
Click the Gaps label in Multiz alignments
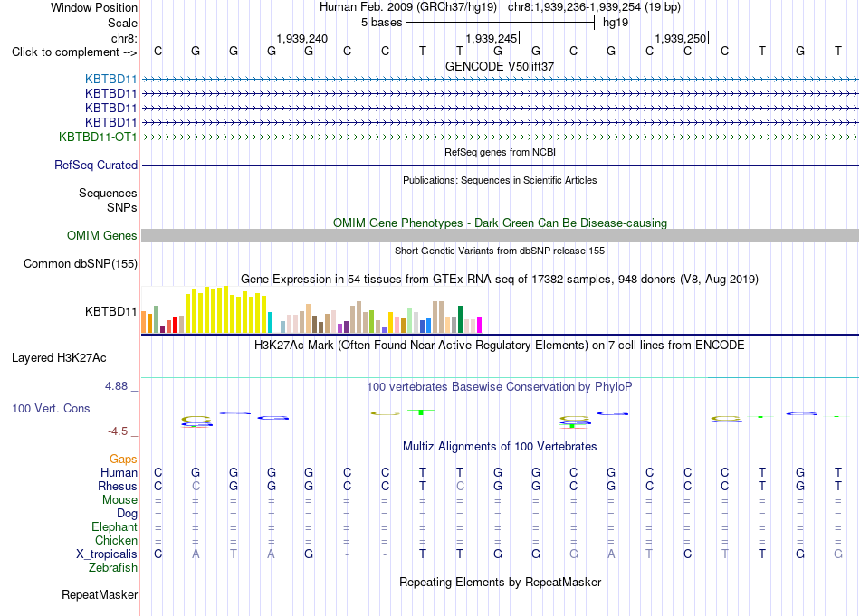coord(123,459)
